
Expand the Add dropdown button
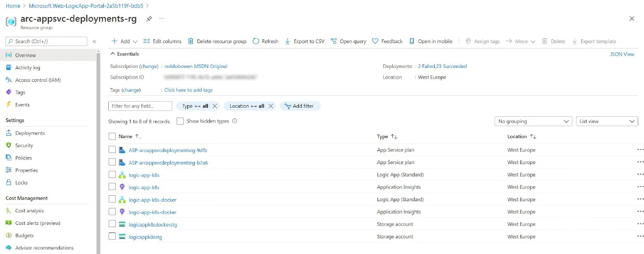[x=124, y=41]
